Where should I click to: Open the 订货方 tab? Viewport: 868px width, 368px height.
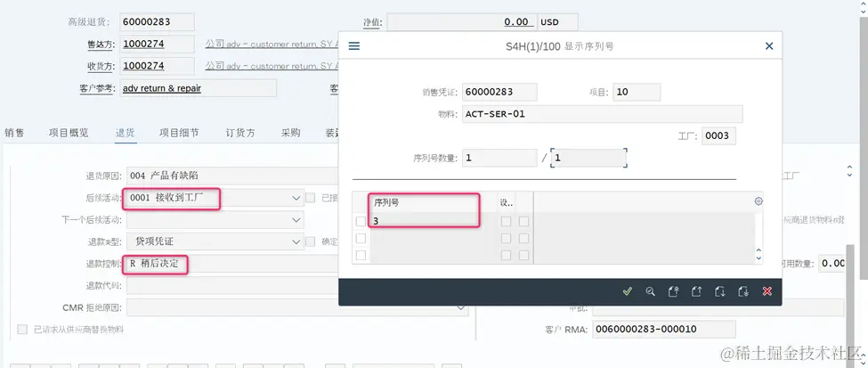click(240, 133)
